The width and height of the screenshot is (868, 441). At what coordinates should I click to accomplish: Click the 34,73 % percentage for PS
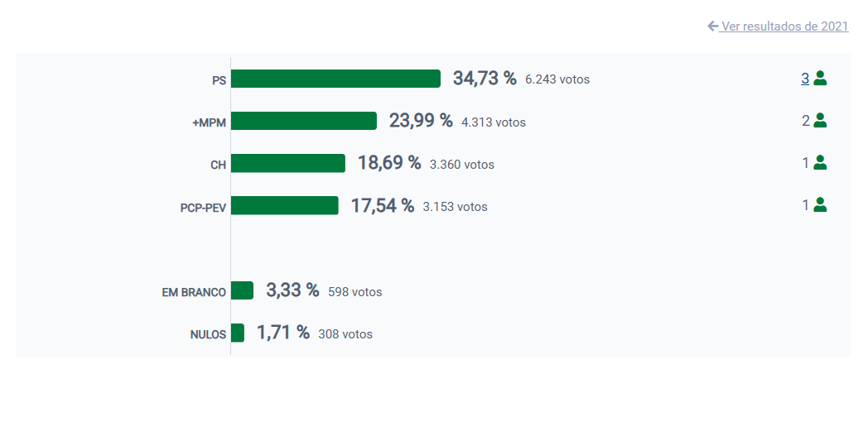click(x=484, y=79)
